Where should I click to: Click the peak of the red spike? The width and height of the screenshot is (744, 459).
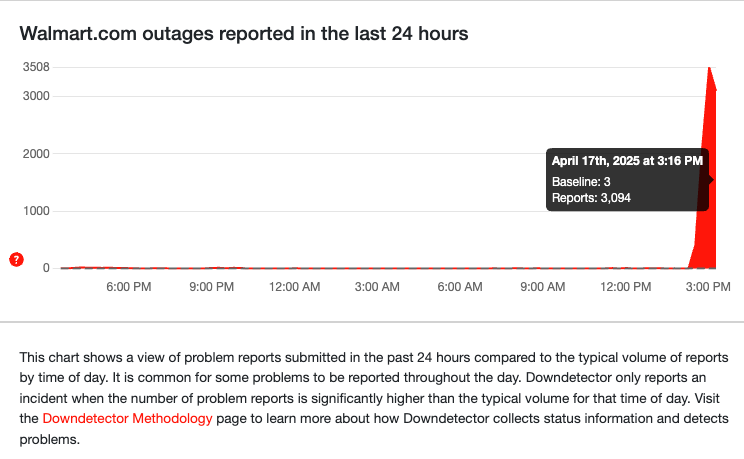(x=709, y=68)
